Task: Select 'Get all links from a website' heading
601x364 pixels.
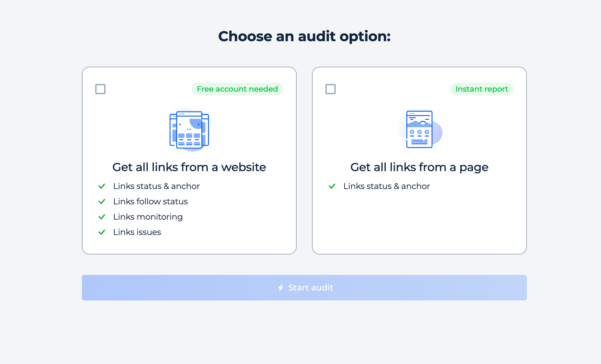Action: coord(189,167)
